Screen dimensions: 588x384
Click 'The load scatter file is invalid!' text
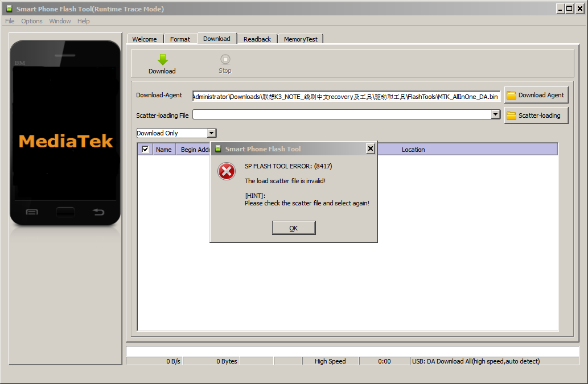click(x=285, y=181)
